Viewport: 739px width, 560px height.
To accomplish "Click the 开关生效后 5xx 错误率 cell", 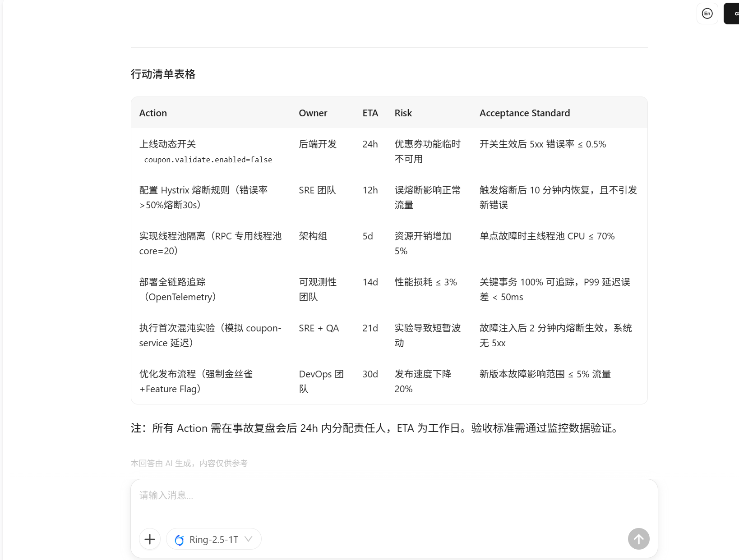I will [x=542, y=144].
